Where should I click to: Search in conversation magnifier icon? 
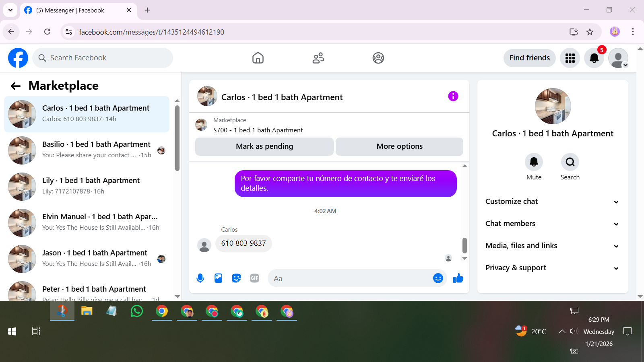(x=570, y=162)
